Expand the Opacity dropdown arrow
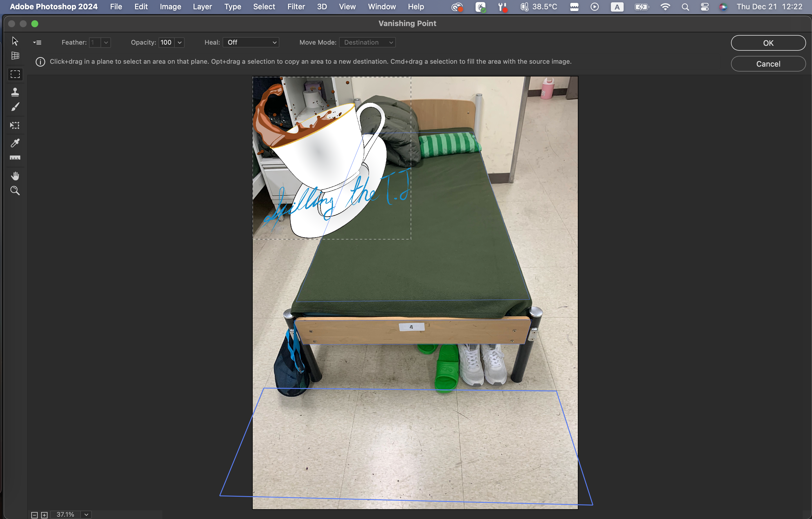Image resolution: width=812 pixels, height=519 pixels. pos(179,43)
